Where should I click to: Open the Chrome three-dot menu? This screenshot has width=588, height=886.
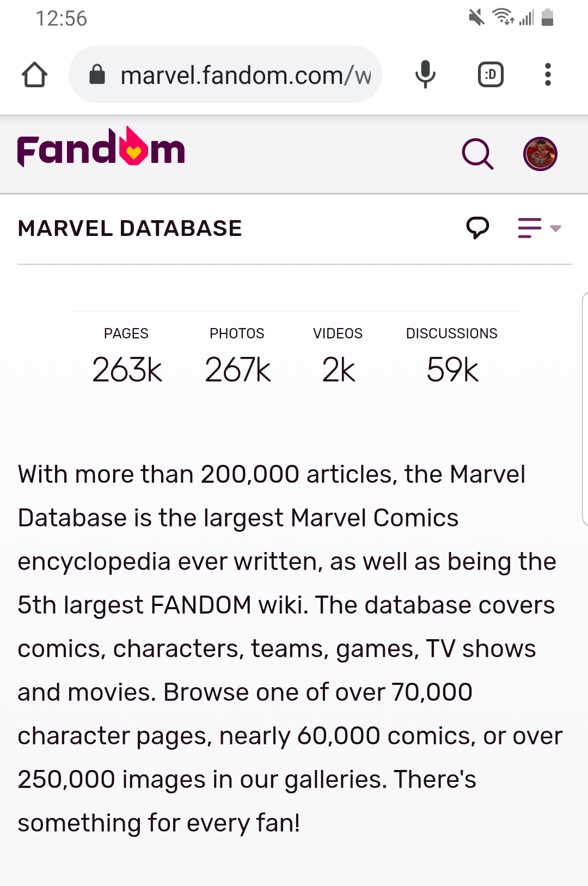coord(548,75)
